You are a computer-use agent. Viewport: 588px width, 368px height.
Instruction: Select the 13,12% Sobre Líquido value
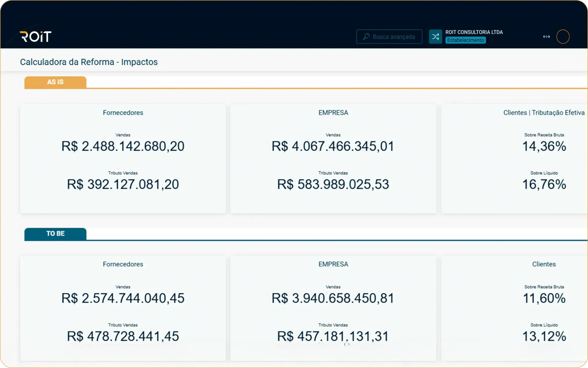pos(544,336)
